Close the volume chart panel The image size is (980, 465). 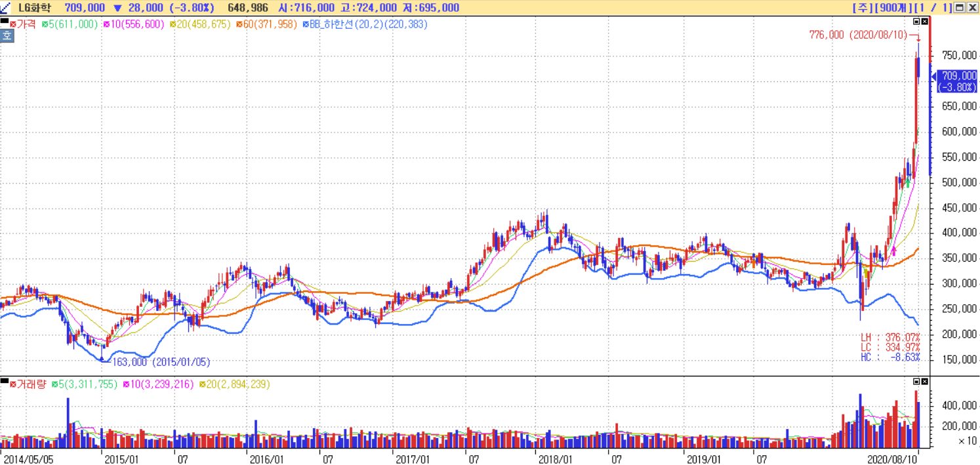point(925,381)
